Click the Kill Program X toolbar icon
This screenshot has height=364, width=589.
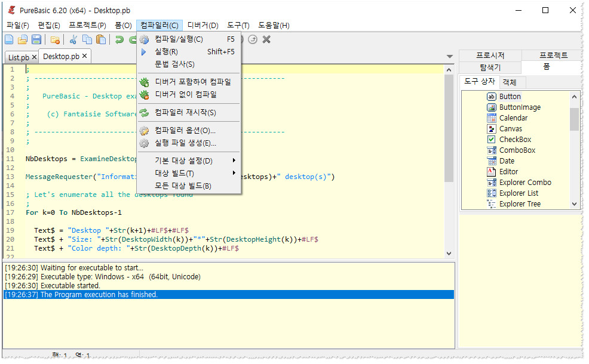pos(266,39)
